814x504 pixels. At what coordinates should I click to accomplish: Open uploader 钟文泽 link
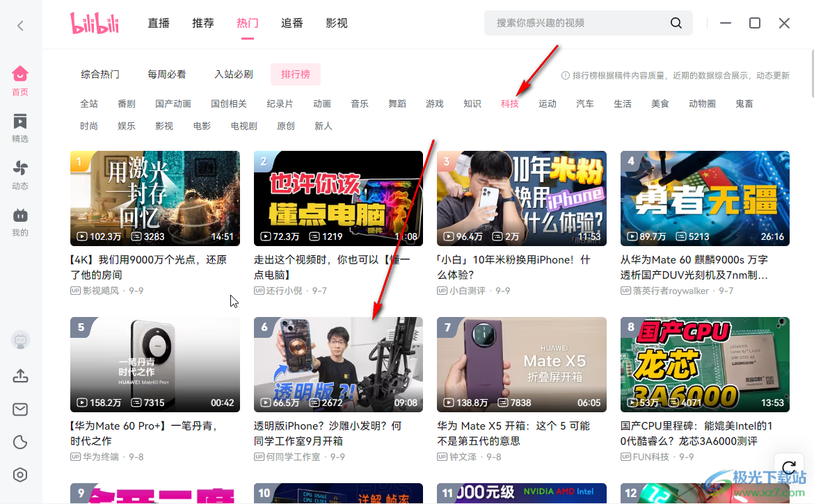click(463, 457)
